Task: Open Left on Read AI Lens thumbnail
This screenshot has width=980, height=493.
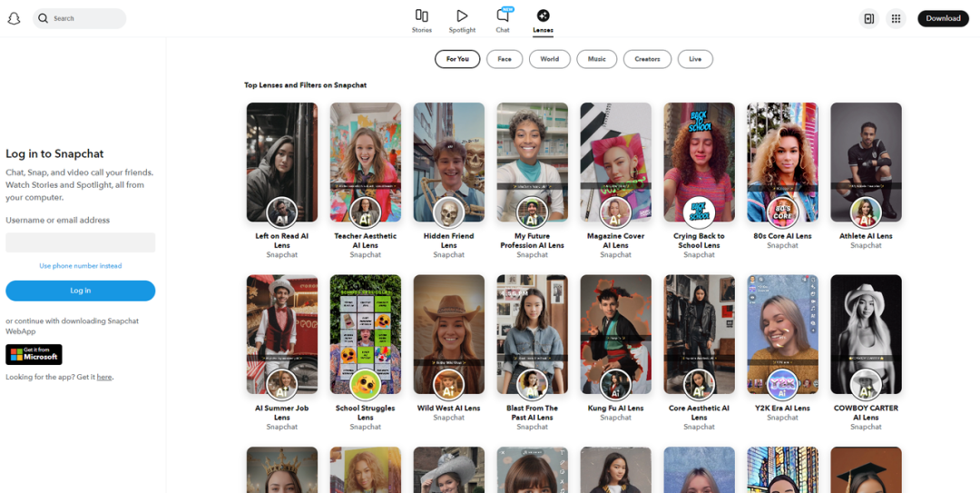Action: point(282,162)
